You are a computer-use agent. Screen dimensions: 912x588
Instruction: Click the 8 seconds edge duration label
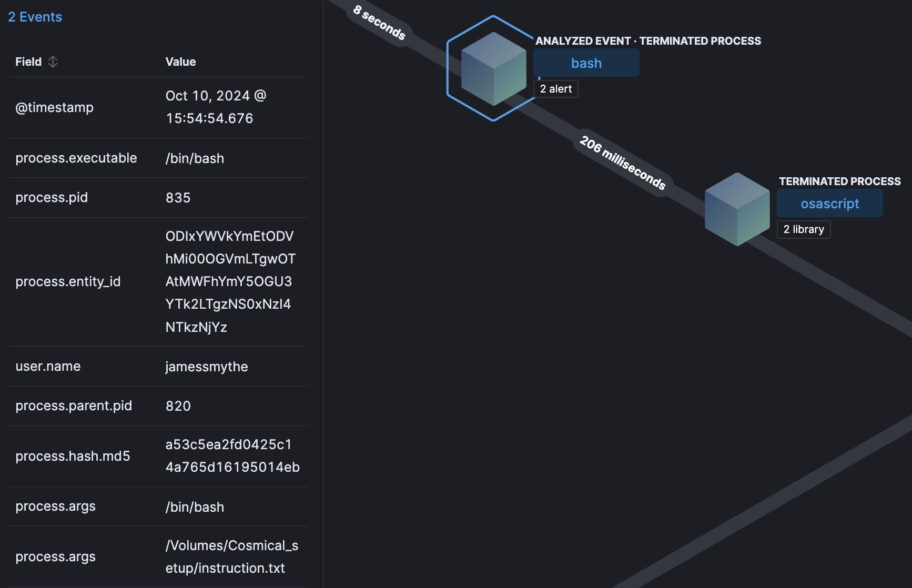[379, 23]
